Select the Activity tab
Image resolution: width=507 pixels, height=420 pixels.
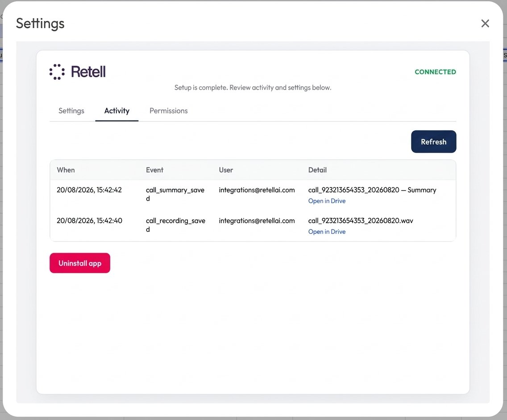point(117,111)
